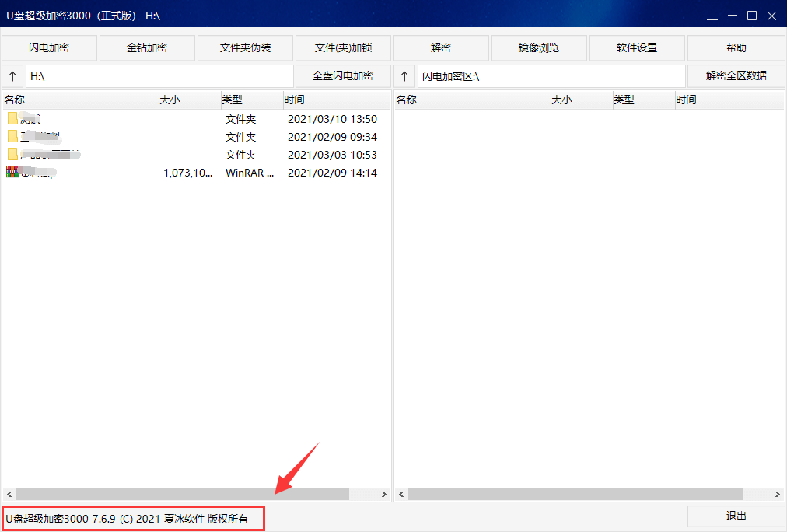Click the left pane scrollbar right arrow
This screenshot has width=787, height=532.
[x=384, y=493]
